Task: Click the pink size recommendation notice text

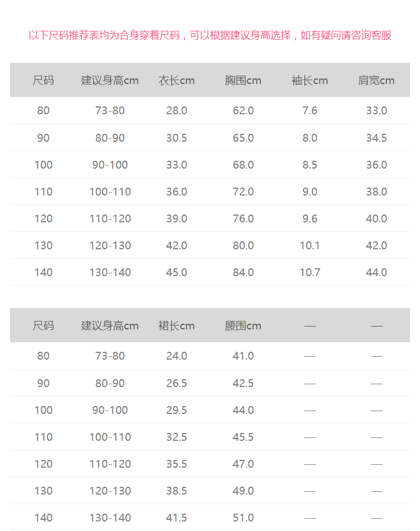Action: point(210,35)
